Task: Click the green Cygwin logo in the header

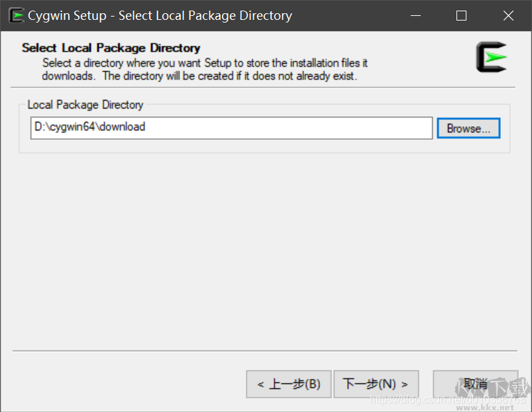Action: coord(491,58)
